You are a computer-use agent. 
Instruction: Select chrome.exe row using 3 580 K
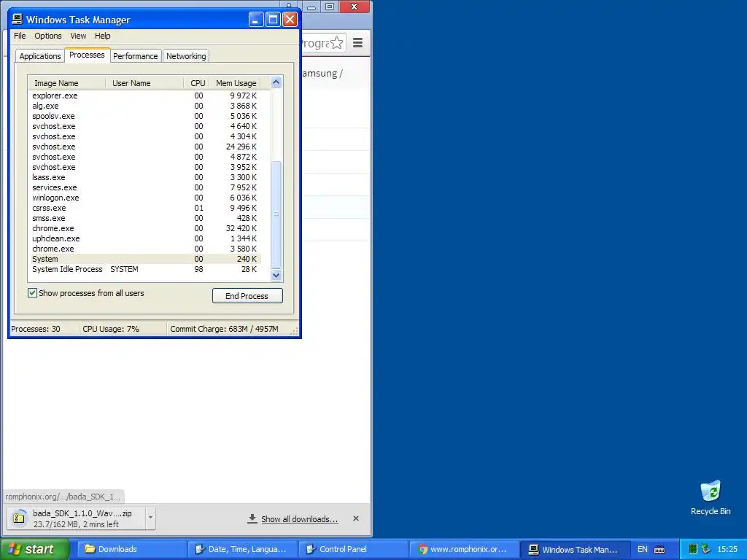tap(145, 249)
